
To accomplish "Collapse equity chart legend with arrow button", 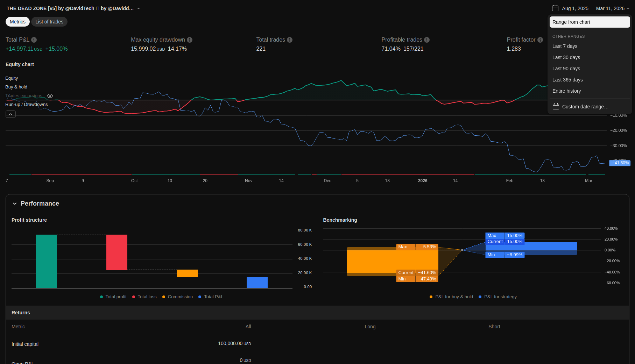I will click(x=10, y=114).
